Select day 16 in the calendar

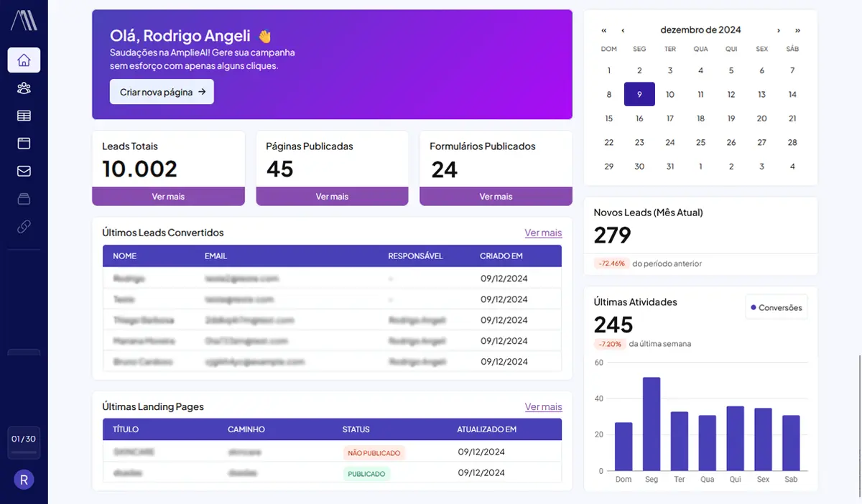coord(639,118)
